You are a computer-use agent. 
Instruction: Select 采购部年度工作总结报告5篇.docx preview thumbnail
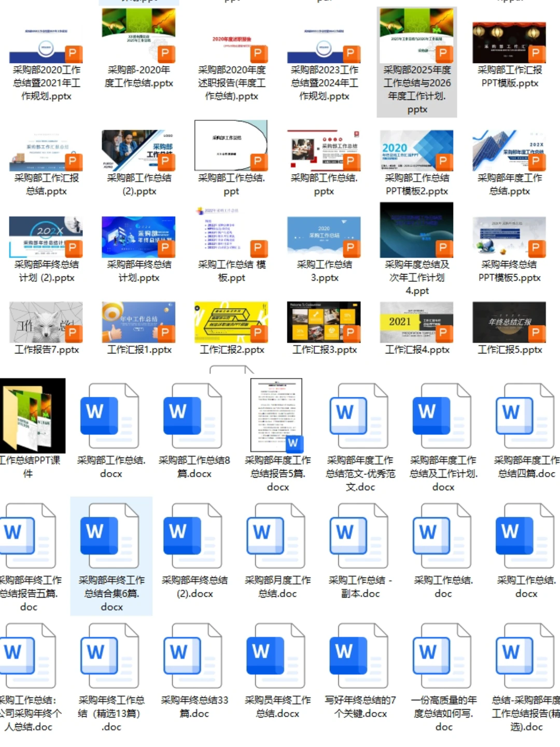277,415
